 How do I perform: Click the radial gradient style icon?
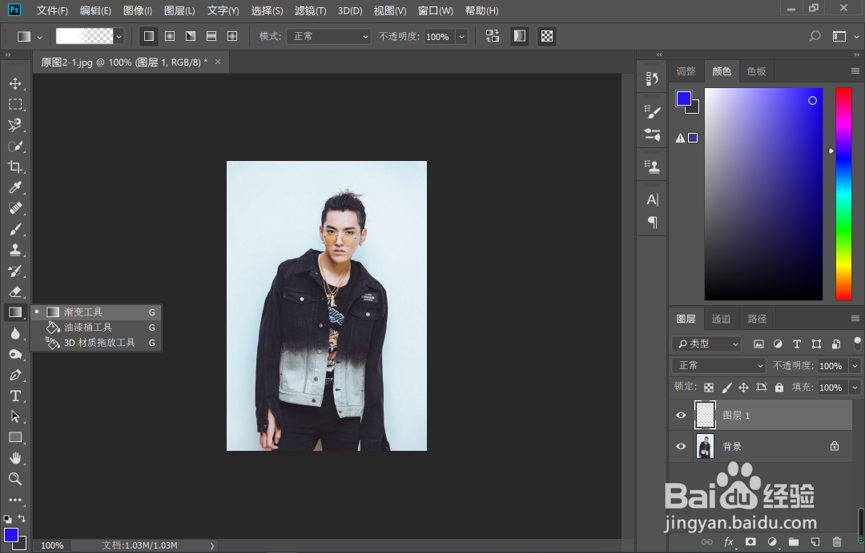point(170,36)
